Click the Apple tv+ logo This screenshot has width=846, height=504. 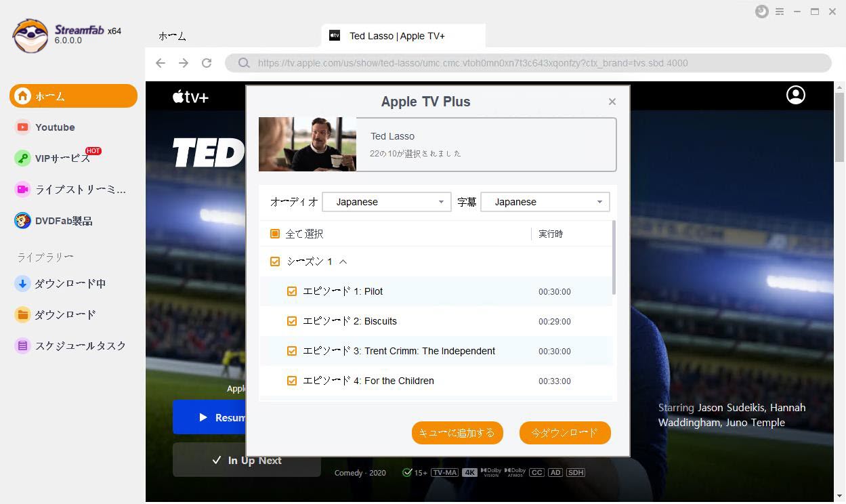[x=190, y=97]
